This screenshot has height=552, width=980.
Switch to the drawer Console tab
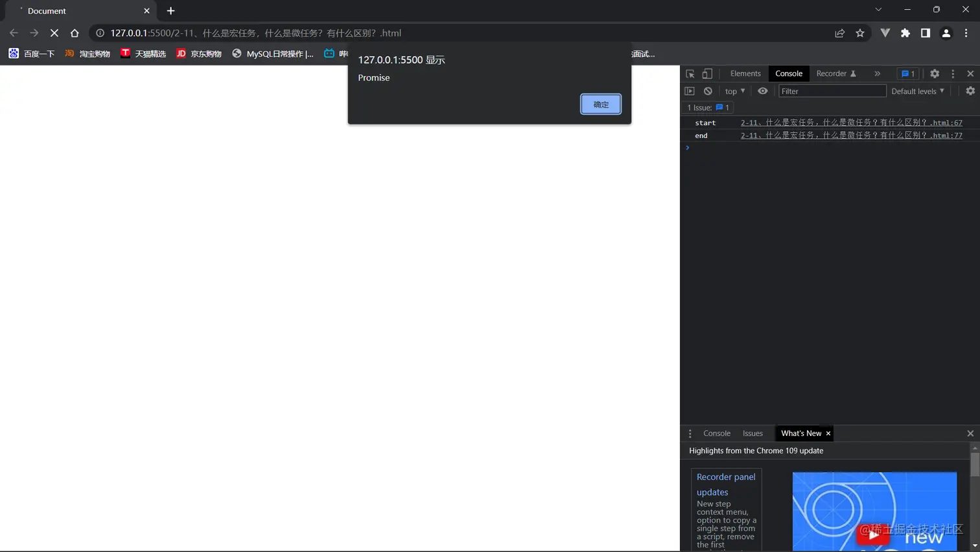coord(717,433)
